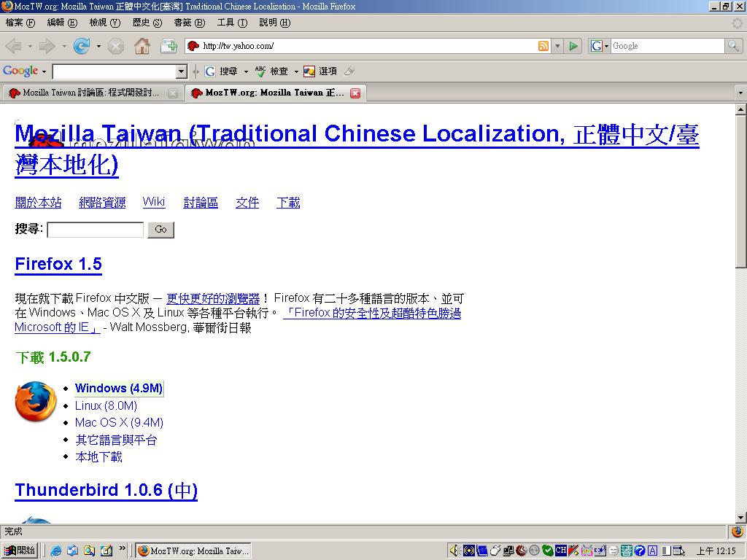Open the 檔案 (F) File menu
Screen dimensions: 747x560
pos(20,23)
